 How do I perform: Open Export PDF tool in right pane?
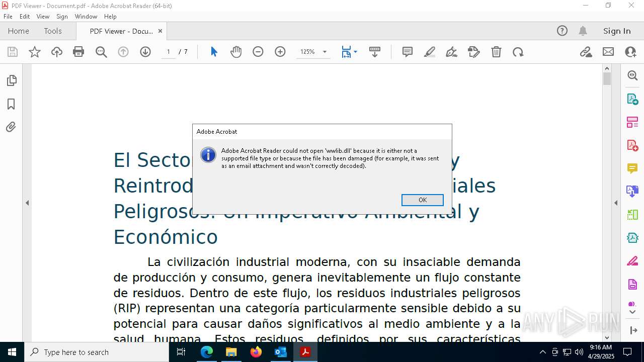click(x=632, y=99)
